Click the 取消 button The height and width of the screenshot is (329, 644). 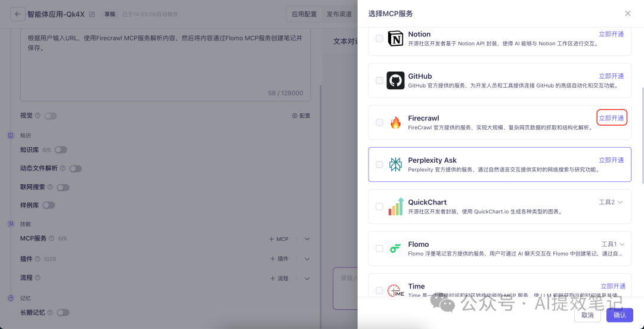[588, 315]
